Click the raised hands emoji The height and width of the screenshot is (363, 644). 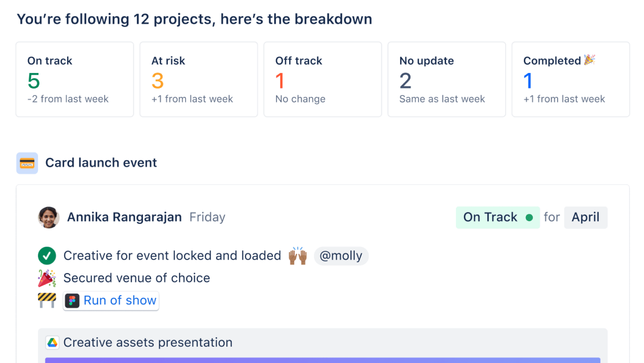pyautogui.click(x=297, y=256)
